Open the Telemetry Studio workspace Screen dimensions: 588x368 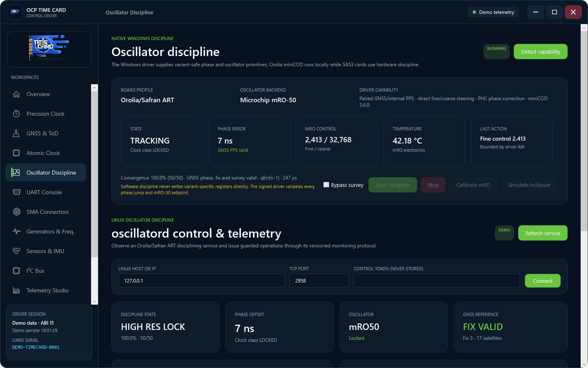tap(46, 290)
